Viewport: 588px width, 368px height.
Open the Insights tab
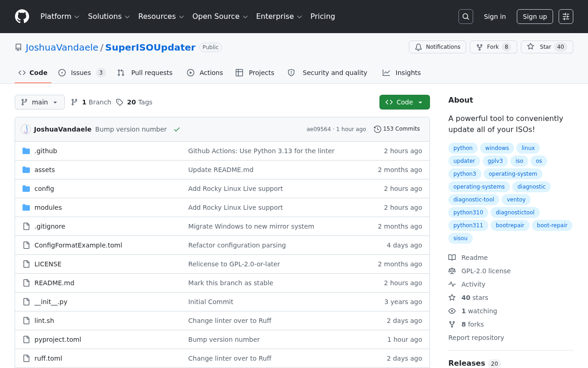click(x=402, y=73)
